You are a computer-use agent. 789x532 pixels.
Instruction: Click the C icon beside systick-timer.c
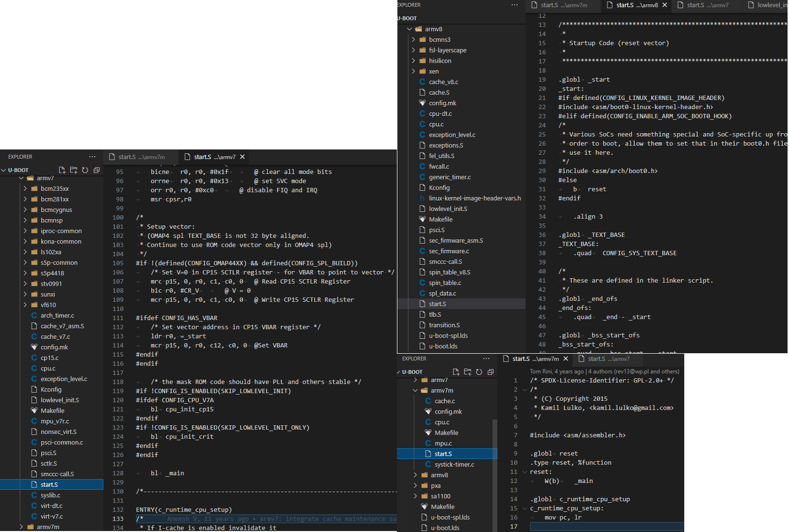tap(428, 464)
